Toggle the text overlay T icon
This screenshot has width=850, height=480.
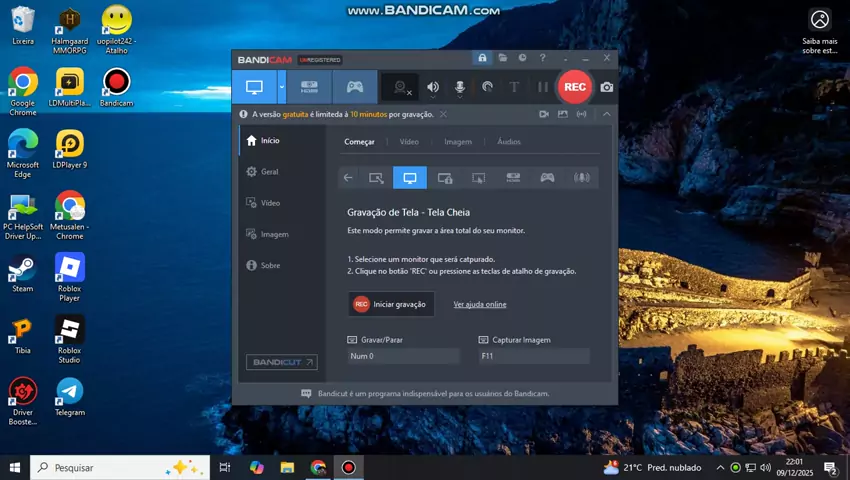514,87
